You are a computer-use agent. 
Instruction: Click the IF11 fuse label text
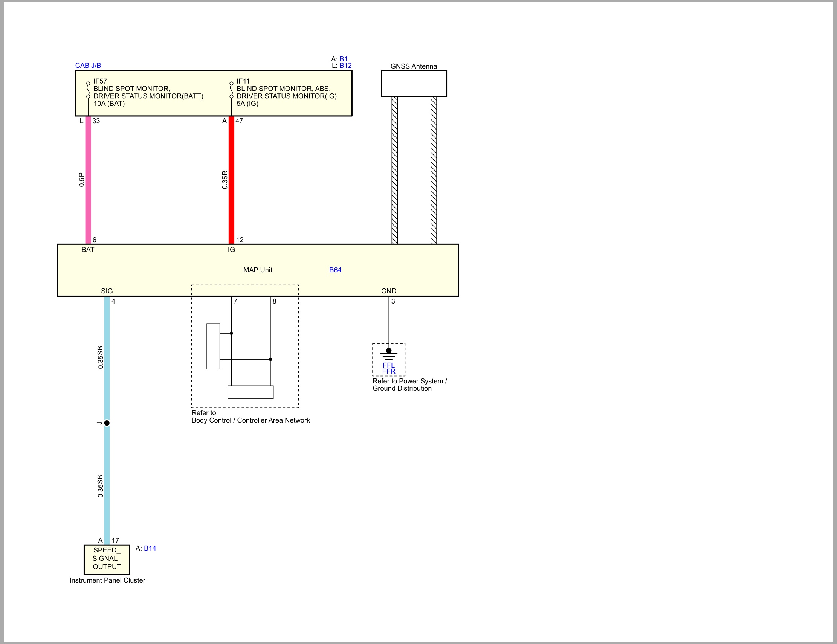pos(243,81)
